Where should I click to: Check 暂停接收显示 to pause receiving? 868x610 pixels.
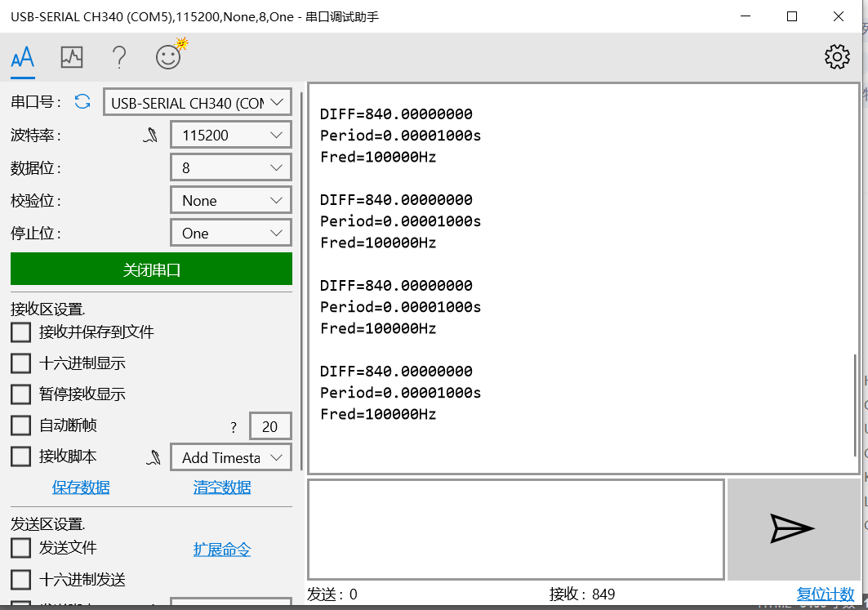(x=20, y=394)
